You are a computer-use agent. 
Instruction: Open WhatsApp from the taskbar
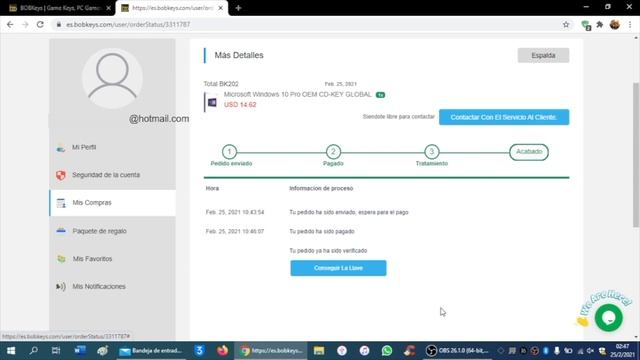click(387, 350)
